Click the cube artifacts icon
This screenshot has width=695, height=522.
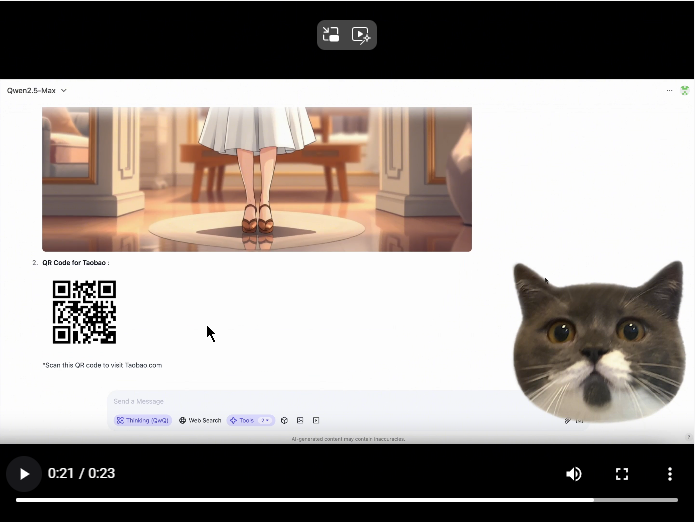point(284,421)
